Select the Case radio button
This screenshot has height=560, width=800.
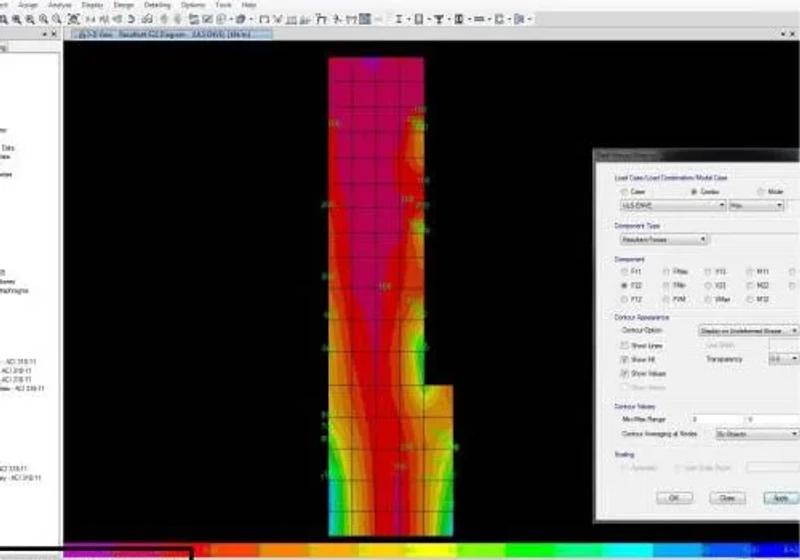point(624,192)
